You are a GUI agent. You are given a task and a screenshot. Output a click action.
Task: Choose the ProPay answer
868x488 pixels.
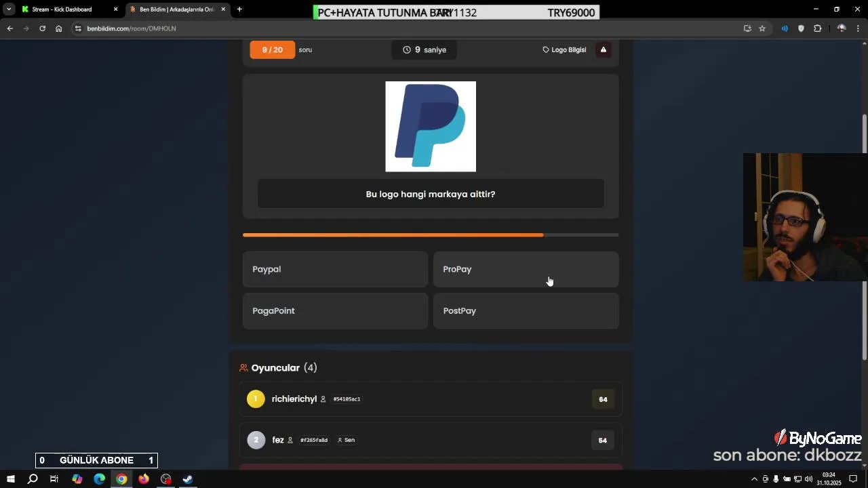(526, 269)
